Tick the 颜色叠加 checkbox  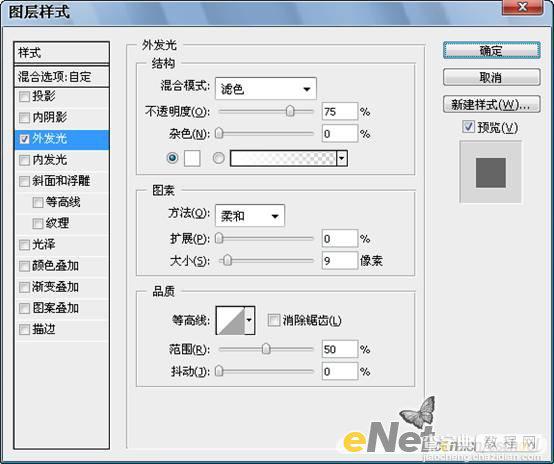tap(24, 266)
